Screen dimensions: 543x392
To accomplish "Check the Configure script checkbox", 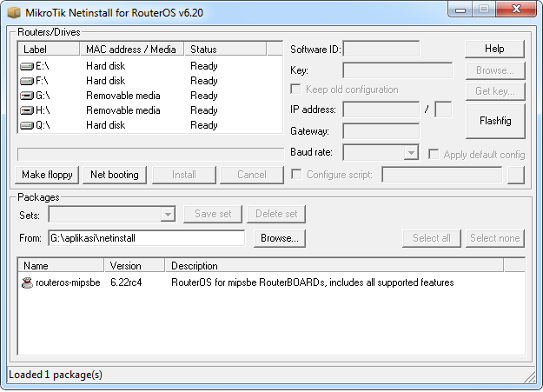I will [296, 174].
